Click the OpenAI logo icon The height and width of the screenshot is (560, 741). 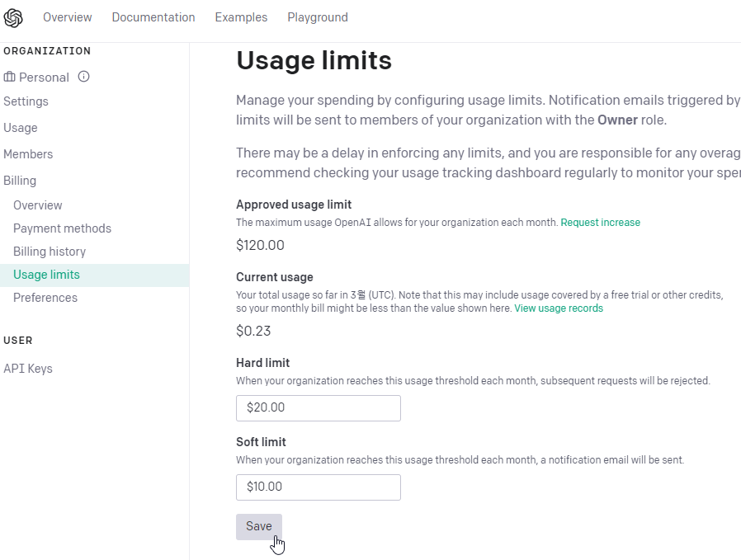tap(13, 18)
